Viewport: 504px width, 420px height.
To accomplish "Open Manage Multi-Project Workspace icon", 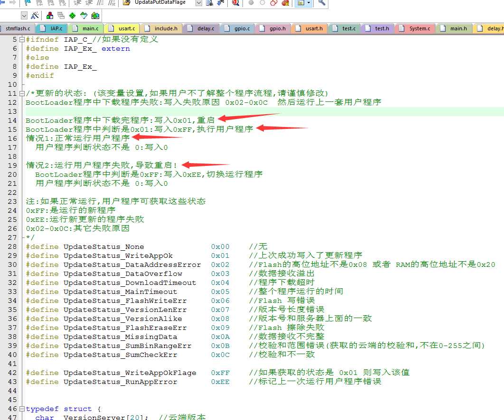I will (61, 16).
